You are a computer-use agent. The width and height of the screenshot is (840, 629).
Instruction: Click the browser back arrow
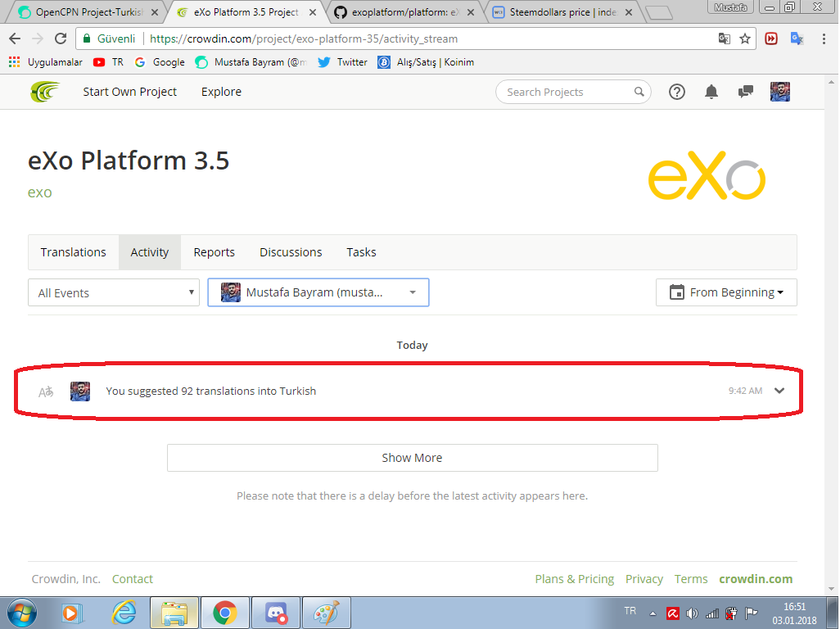click(15, 38)
